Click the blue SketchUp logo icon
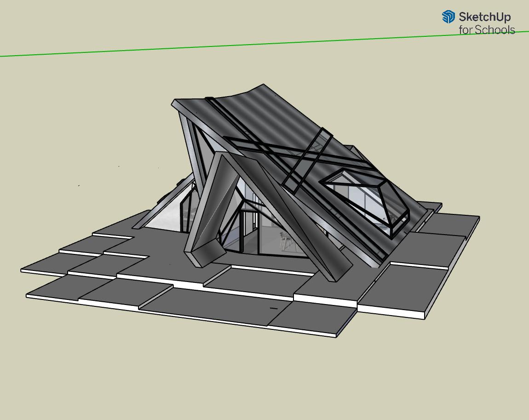Image resolution: width=529 pixels, height=420 pixels. [x=448, y=17]
